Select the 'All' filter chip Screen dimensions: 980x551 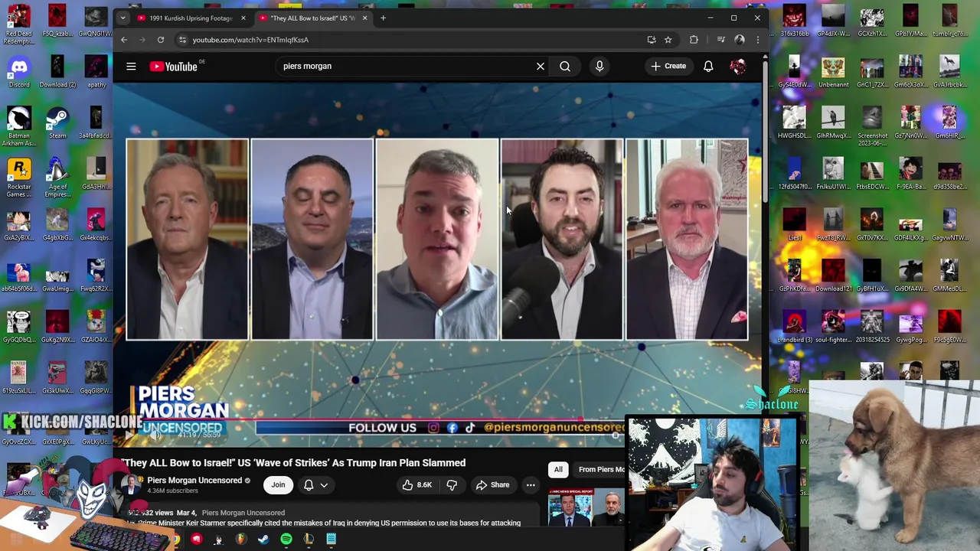click(x=558, y=469)
